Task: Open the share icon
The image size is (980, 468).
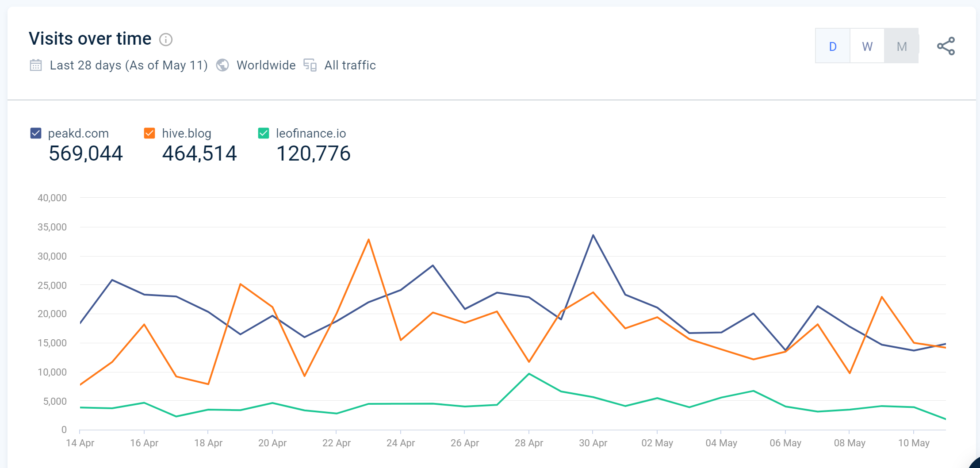Action: tap(946, 46)
